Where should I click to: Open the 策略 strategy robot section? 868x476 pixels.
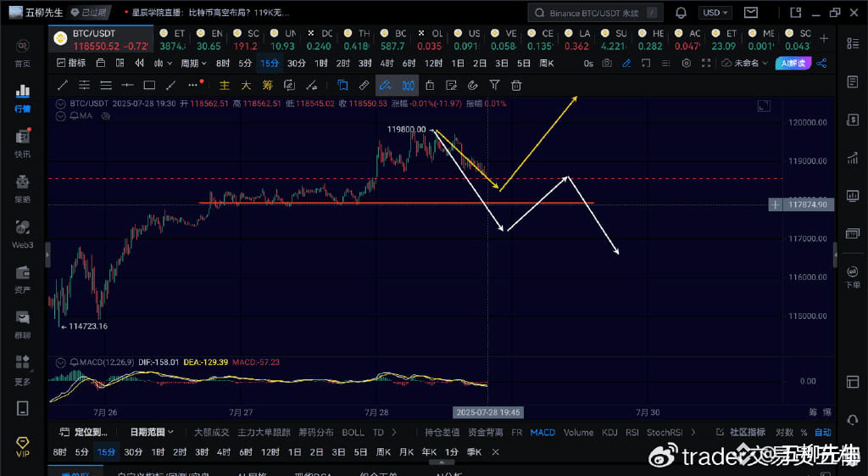pyautogui.click(x=23, y=189)
